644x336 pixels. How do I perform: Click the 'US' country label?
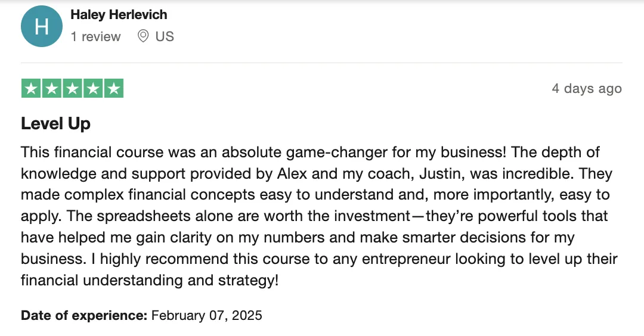tap(165, 36)
